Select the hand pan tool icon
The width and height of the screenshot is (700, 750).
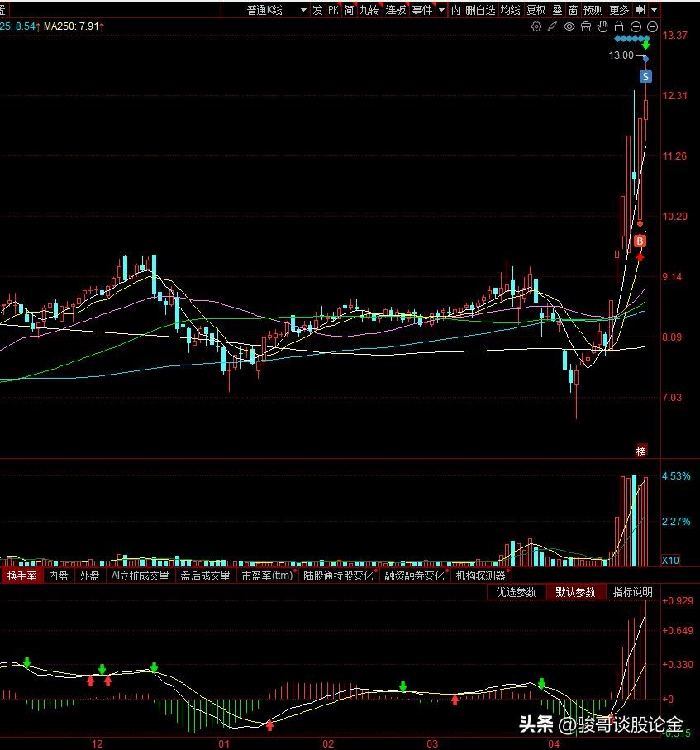(x=602, y=26)
